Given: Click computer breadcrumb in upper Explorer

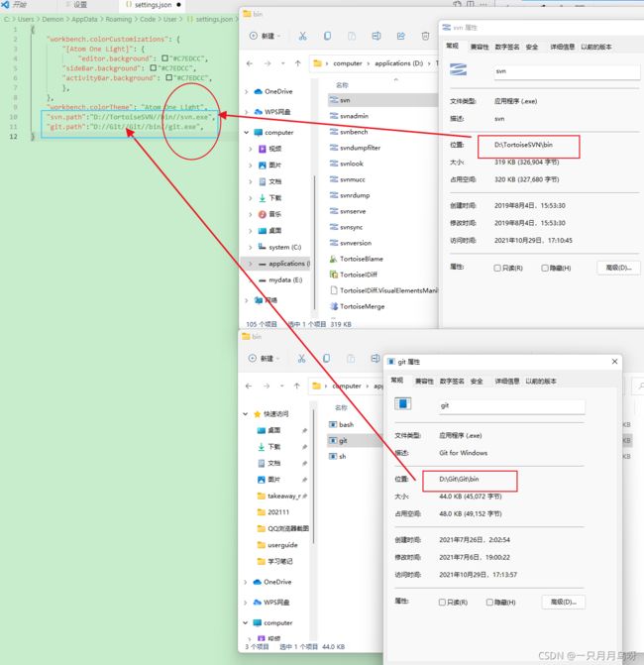Looking at the screenshot, I should [347, 63].
